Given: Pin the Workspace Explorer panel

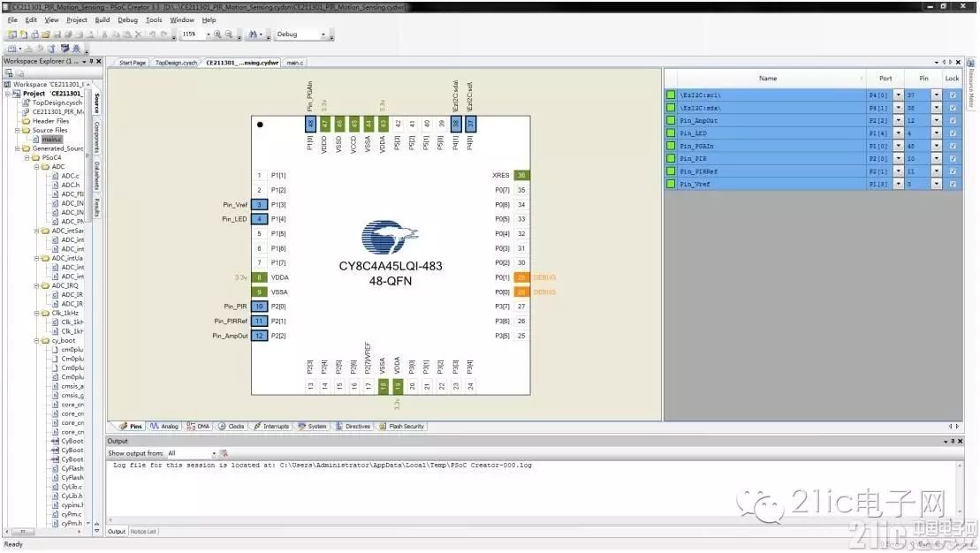Looking at the screenshot, I should [x=91, y=61].
